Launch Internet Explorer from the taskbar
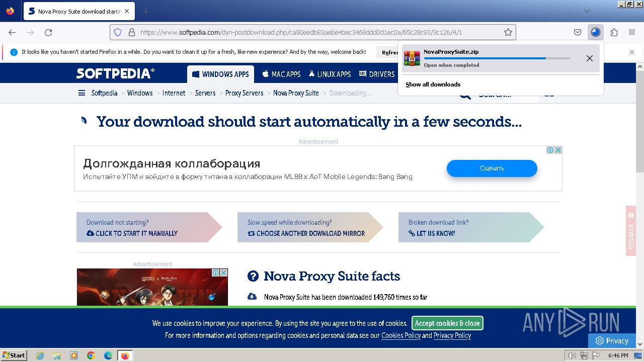The image size is (644, 362). [40, 355]
